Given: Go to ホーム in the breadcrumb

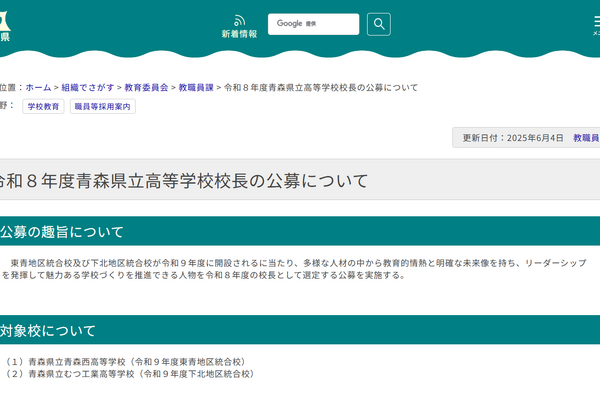Looking at the screenshot, I should 38,88.
